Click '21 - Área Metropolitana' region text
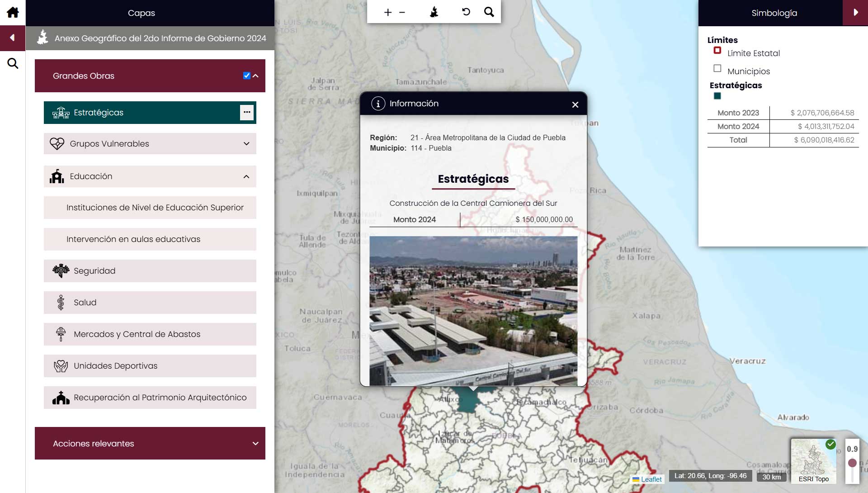 click(488, 137)
